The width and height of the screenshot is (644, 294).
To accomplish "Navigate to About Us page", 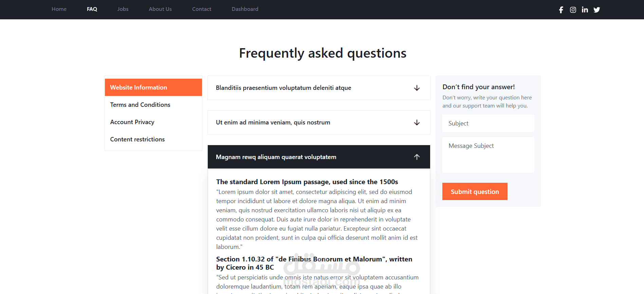I will tap(160, 9).
